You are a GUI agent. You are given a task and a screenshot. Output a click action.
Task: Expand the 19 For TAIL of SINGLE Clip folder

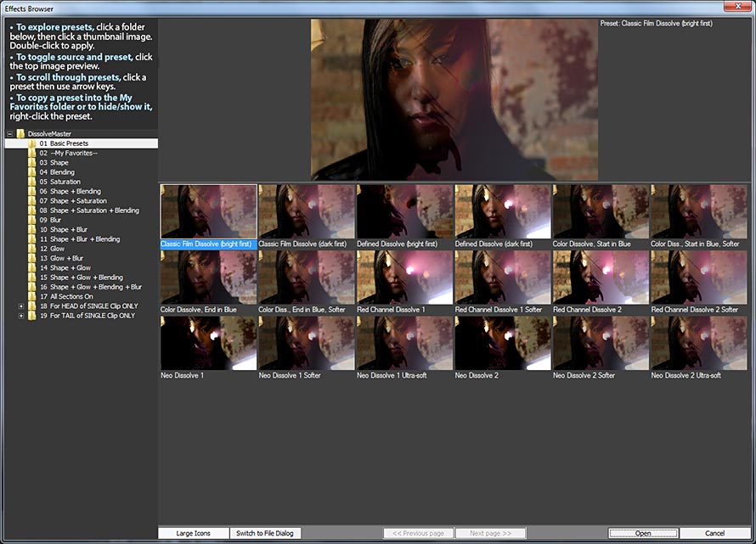pos(21,316)
